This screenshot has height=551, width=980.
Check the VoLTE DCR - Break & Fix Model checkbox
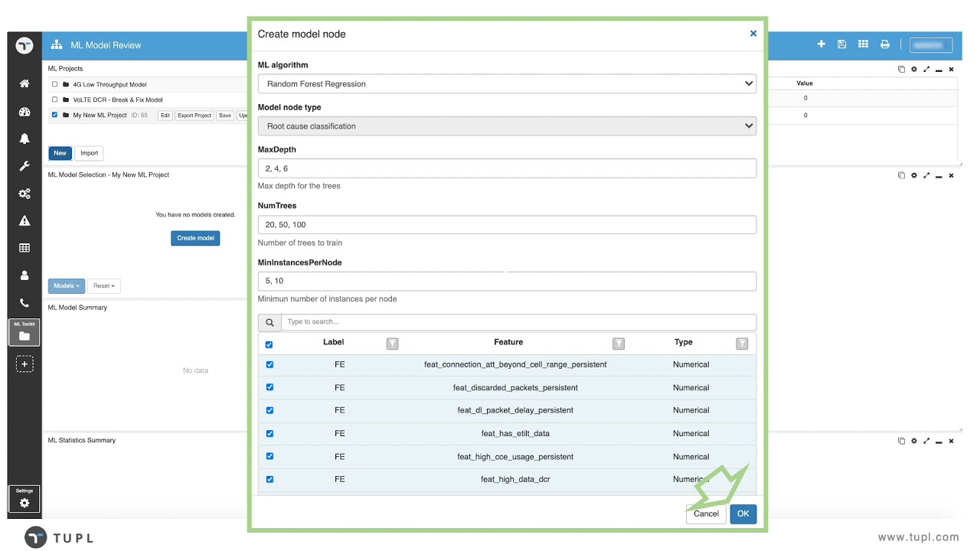(x=54, y=99)
